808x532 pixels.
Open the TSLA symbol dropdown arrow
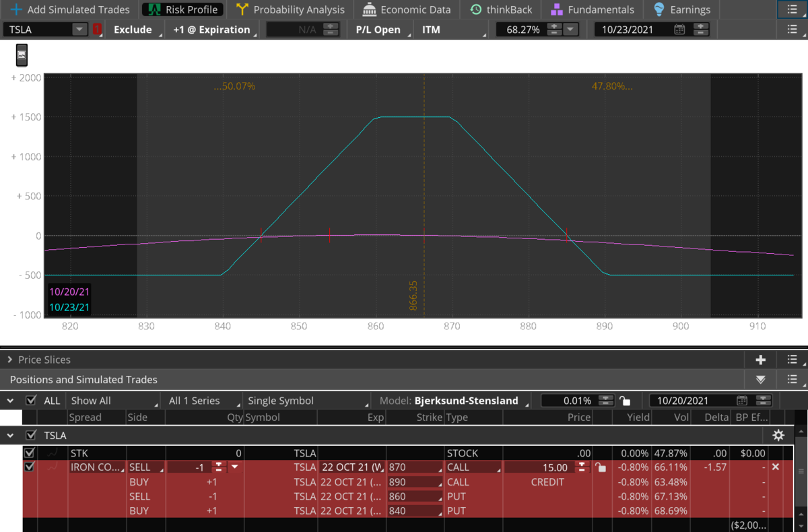click(x=79, y=30)
